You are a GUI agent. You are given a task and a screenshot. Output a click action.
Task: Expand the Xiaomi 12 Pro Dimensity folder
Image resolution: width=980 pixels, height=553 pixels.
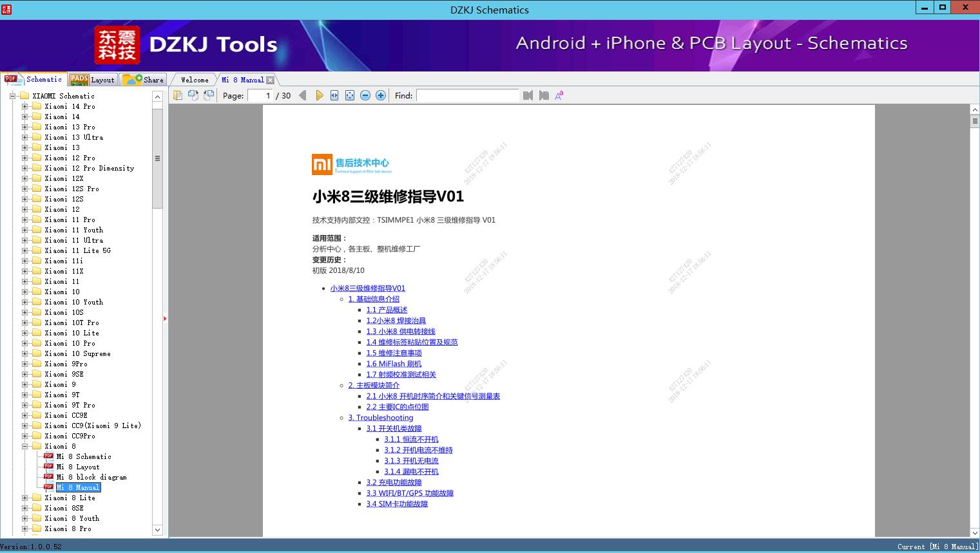tap(24, 168)
